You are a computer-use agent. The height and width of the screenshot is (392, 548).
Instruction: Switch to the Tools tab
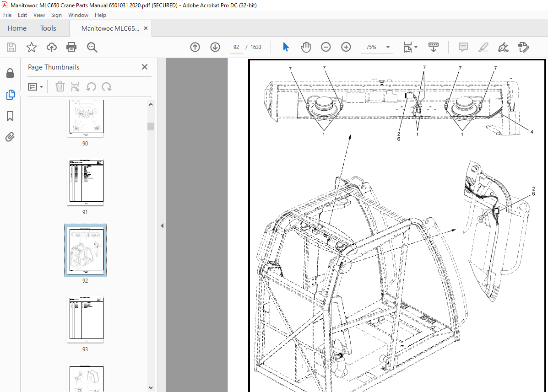click(48, 28)
